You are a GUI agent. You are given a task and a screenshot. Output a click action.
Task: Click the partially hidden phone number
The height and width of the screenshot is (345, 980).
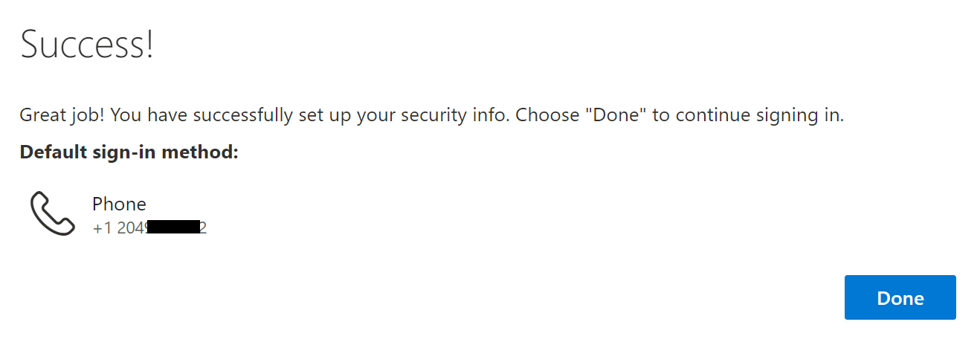tap(149, 228)
